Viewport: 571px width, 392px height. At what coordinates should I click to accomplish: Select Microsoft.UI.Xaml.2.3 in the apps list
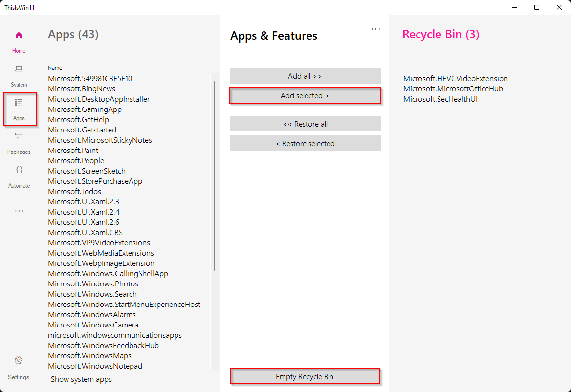[x=84, y=202]
